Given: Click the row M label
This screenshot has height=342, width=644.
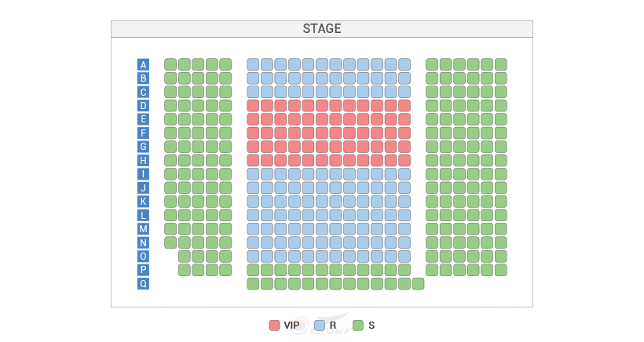Looking at the screenshot, I should coord(143,229).
